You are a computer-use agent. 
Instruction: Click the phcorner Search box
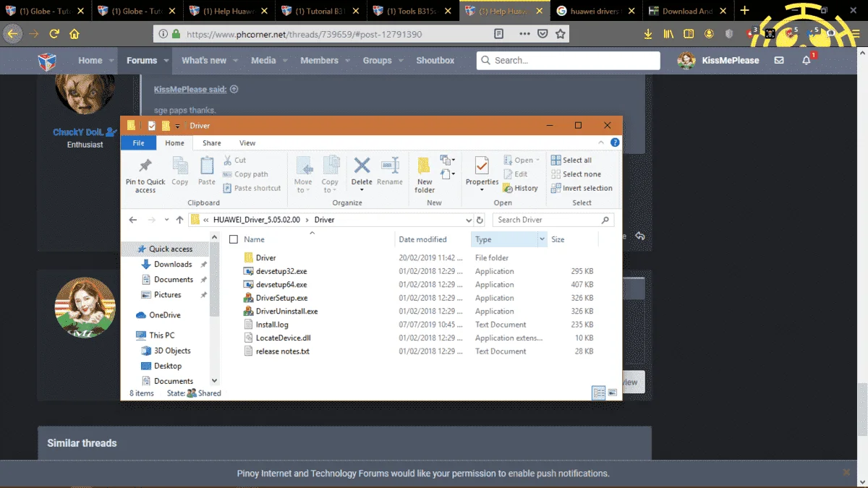pyautogui.click(x=569, y=61)
